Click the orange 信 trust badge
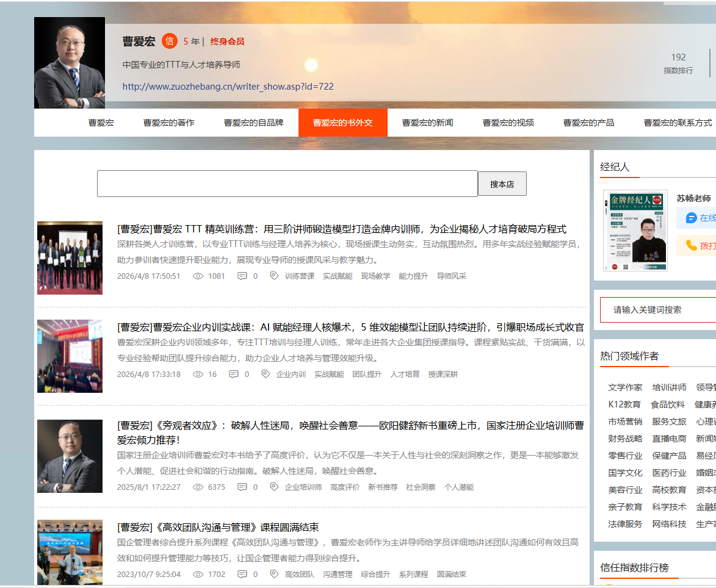 coord(170,41)
